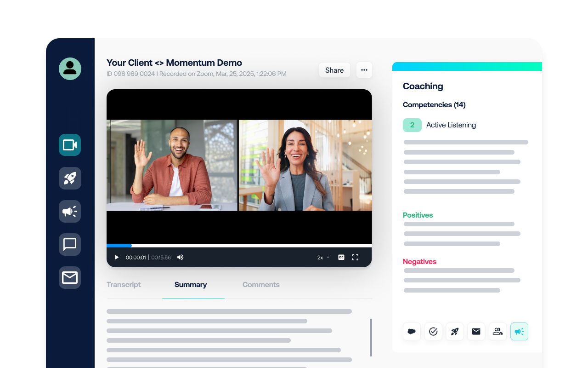Click the Share button
This screenshot has height=368, width=588.
tap(334, 70)
